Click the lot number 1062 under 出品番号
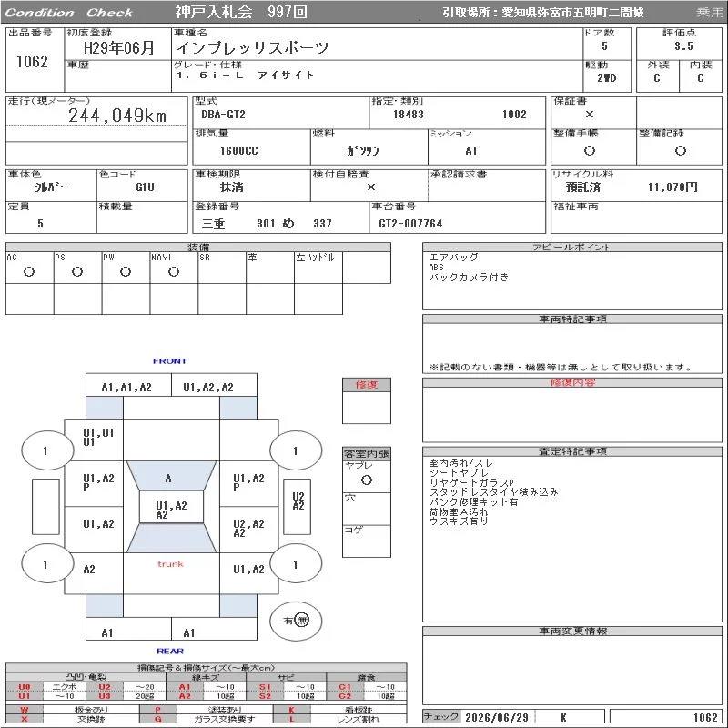Screen dimensions: 728x728 click(32, 61)
